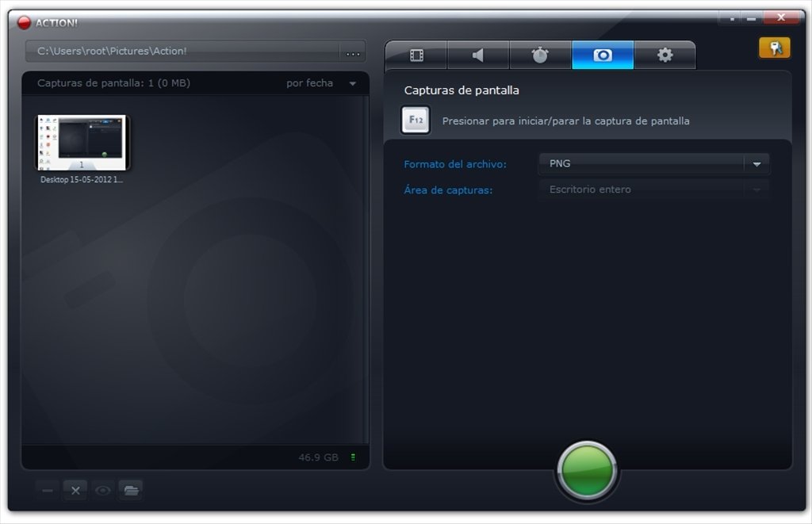This screenshot has height=524, width=812.
Task: Click the 46.9 GB free space text
Action: (x=318, y=457)
